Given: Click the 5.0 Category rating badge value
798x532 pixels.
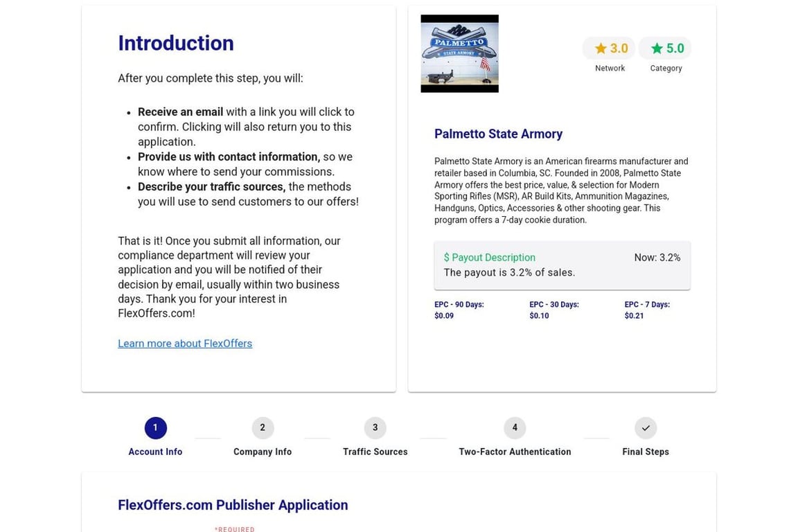Looking at the screenshot, I should (675, 48).
